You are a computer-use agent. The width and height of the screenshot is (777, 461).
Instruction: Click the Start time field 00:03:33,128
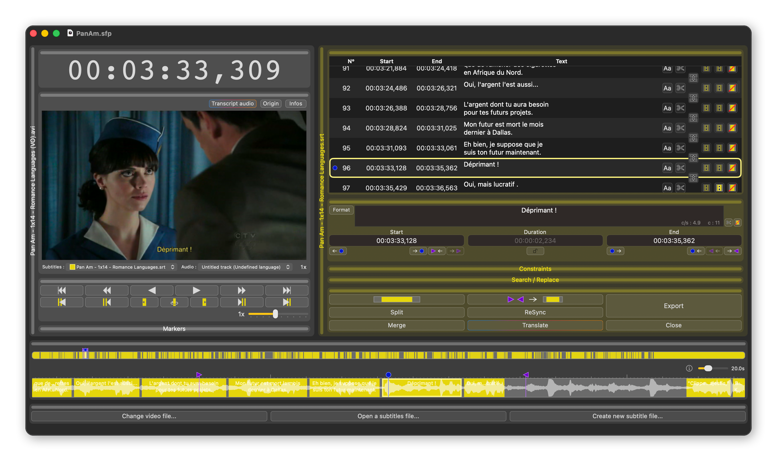(396, 240)
